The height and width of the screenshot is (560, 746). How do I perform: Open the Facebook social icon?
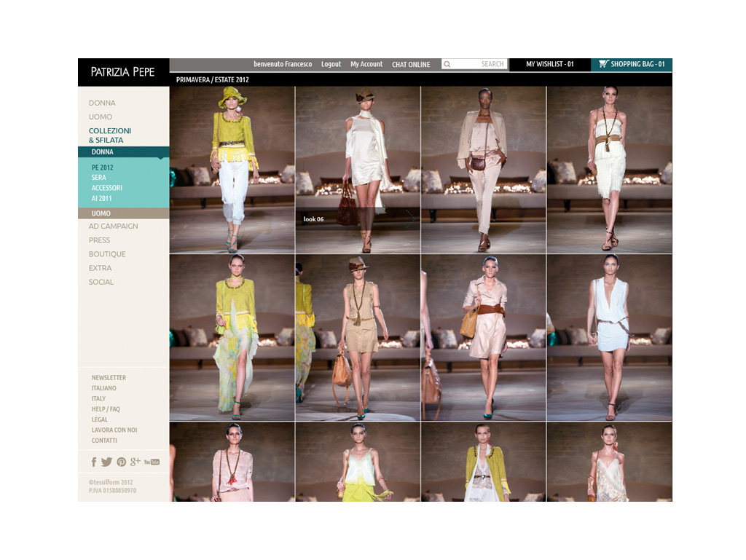coord(94,462)
